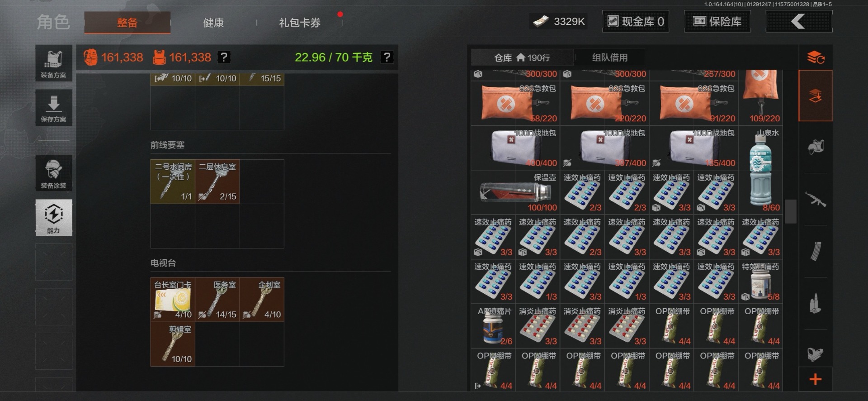Viewport: 868px width, 401px height.
Task: Click the orange plus expand warehouse button
Action: point(816,379)
